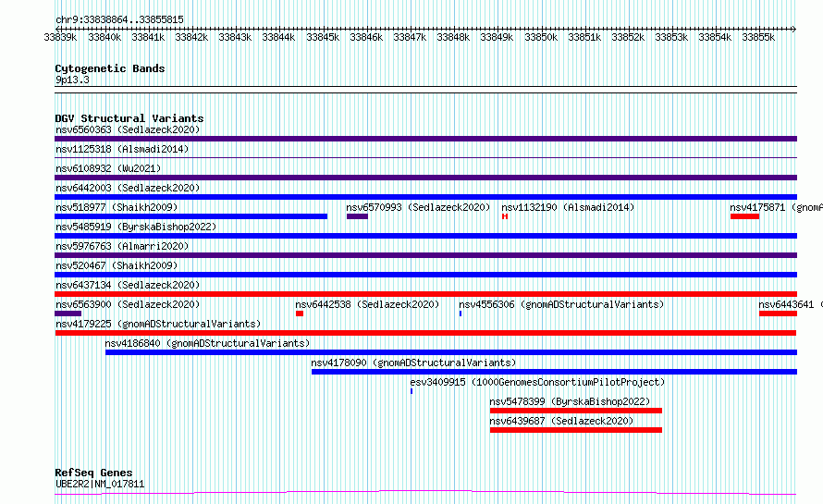Click the 33845k ruler tick label
The height and width of the screenshot is (504, 823).
click(323, 37)
